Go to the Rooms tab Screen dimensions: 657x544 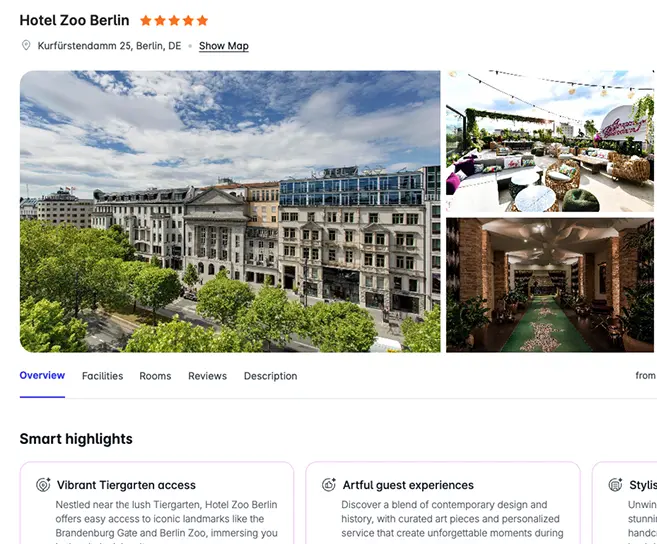(155, 376)
